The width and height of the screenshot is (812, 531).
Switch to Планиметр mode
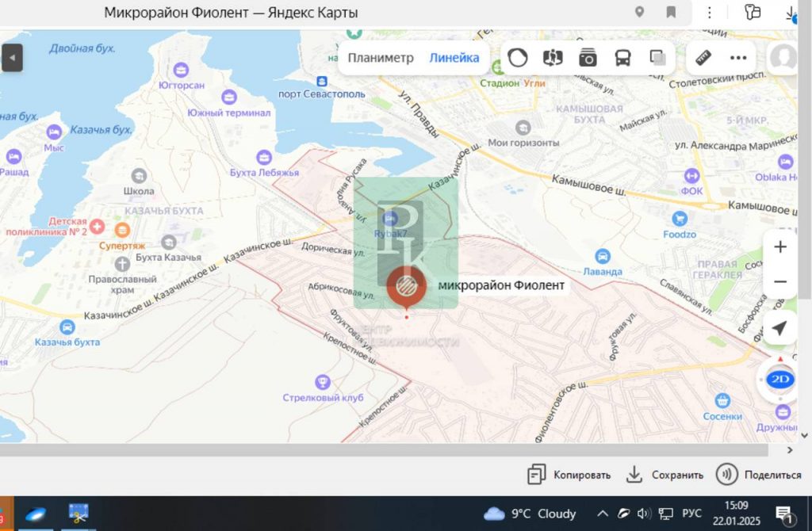(x=381, y=58)
